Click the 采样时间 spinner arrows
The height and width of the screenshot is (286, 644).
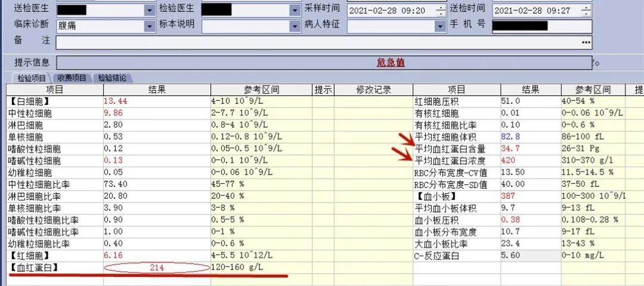point(441,11)
